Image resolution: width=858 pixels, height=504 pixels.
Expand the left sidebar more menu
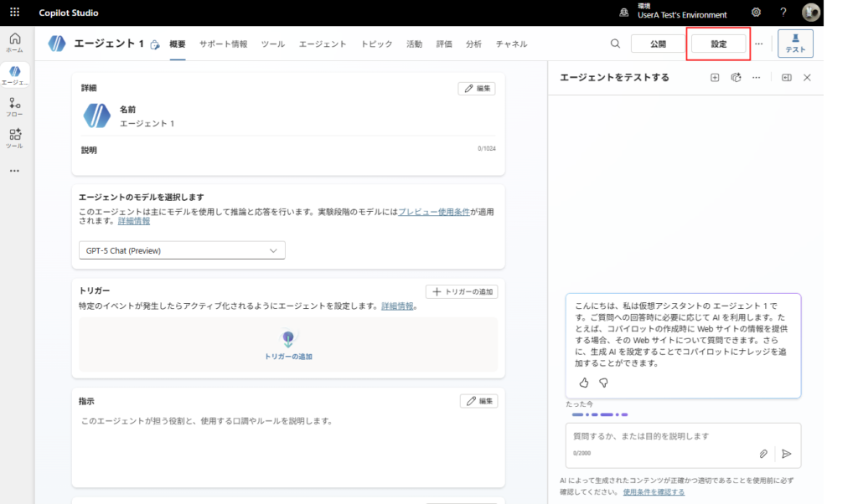(14, 171)
